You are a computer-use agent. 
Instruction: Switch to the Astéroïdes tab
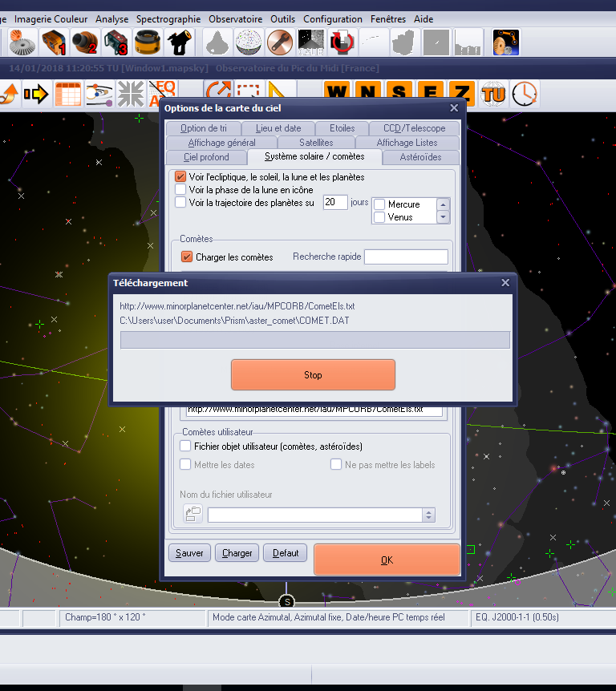[x=420, y=157]
